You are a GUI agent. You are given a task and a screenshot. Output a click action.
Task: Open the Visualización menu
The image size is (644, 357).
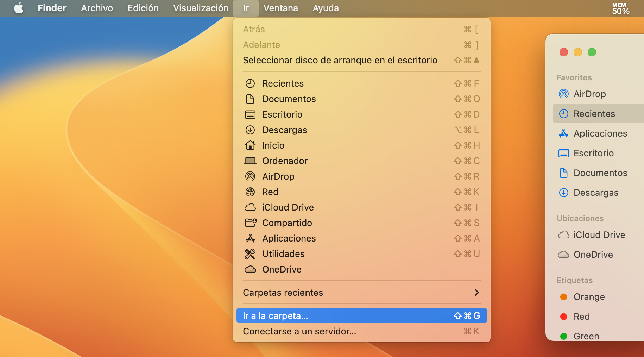click(201, 8)
